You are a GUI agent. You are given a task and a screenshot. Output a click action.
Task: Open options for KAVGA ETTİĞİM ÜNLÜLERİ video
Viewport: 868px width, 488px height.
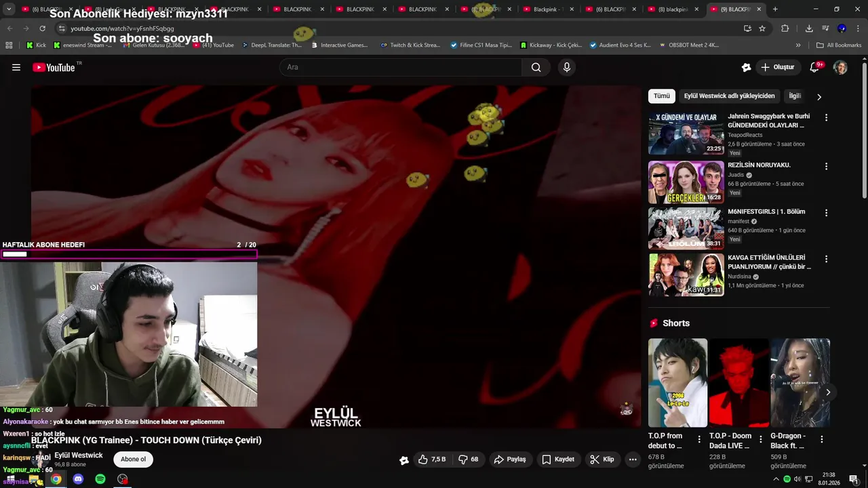click(826, 259)
